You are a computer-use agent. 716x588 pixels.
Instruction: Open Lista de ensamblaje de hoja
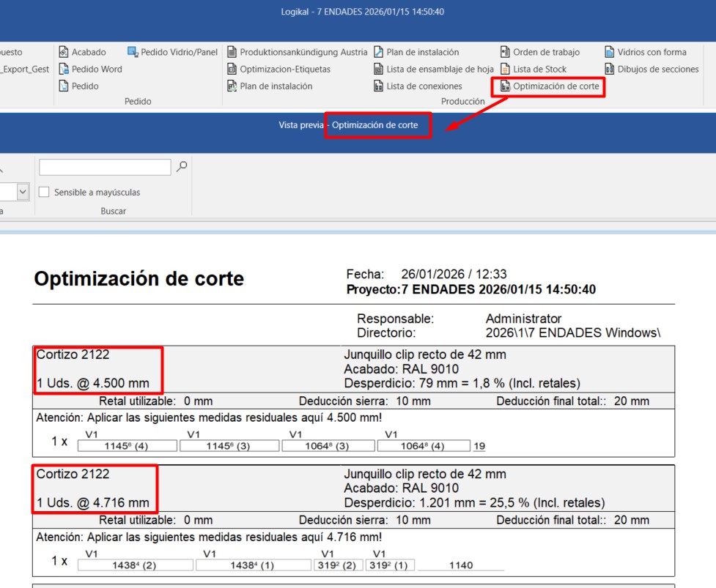pyautogui.click(x=433, y=70)
